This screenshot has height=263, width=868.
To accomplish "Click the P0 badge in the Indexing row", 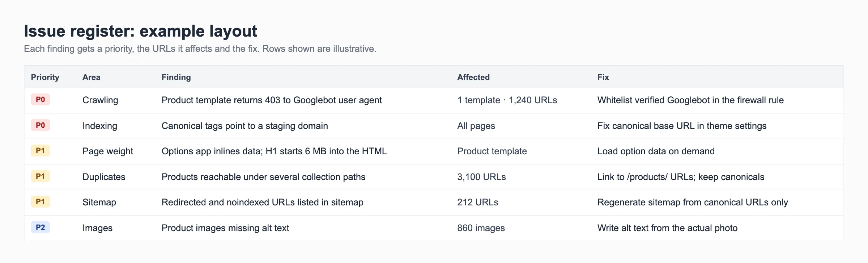I will 40,125.
